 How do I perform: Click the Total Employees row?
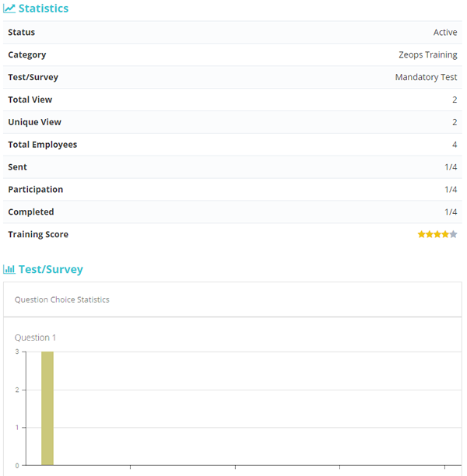click(x=233, y=145)
